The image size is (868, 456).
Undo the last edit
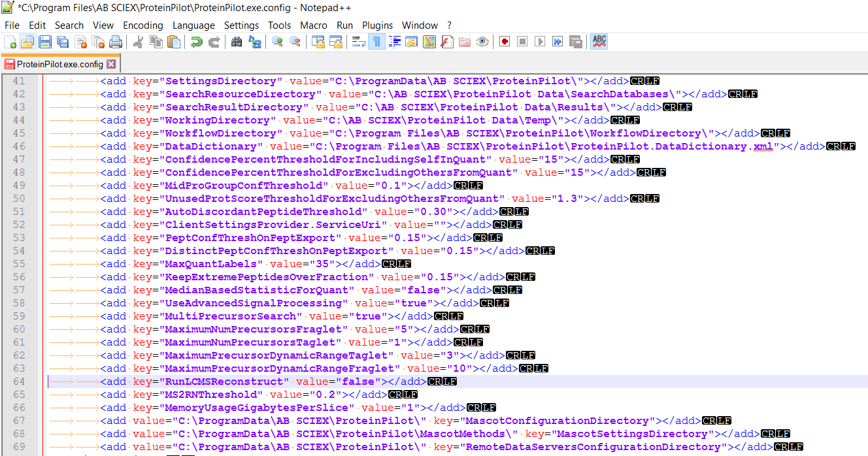point(195,42)
